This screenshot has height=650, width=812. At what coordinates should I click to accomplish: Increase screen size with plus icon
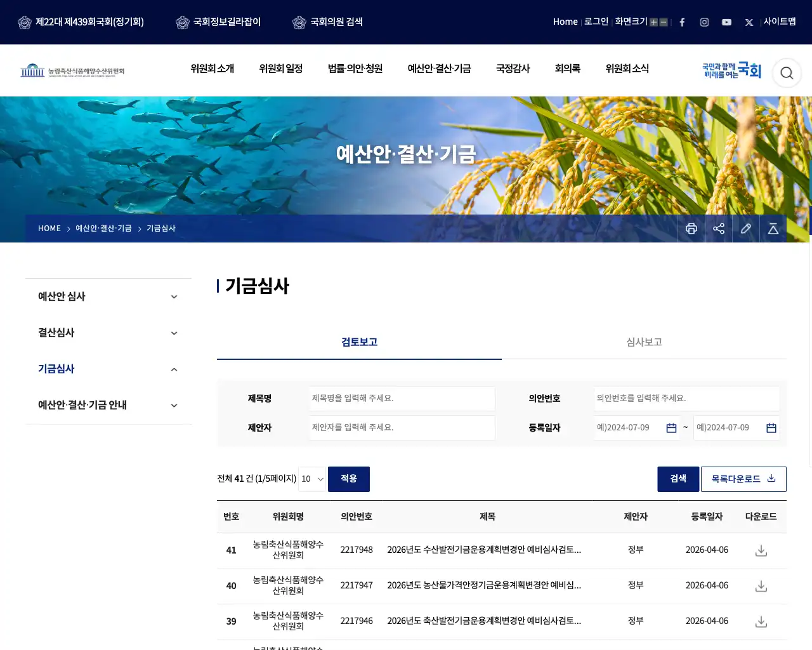(653, 22)
